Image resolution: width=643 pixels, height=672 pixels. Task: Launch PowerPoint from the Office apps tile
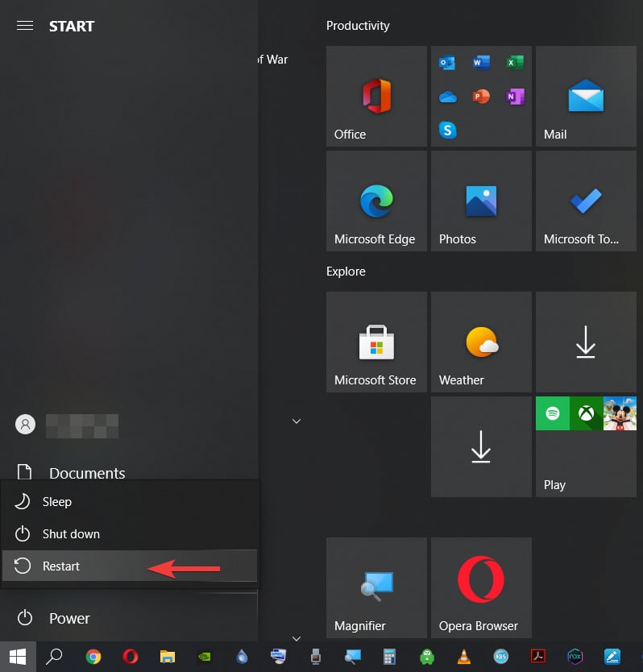point(481,97)
